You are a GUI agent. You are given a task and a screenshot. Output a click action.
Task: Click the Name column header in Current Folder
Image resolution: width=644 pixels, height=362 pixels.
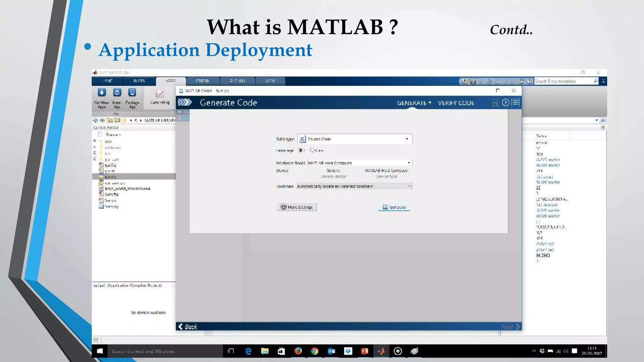point(113,134)
